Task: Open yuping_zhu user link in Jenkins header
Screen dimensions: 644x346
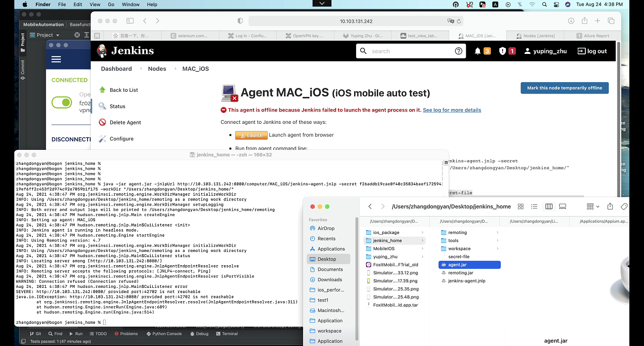Action: point(545,51)
